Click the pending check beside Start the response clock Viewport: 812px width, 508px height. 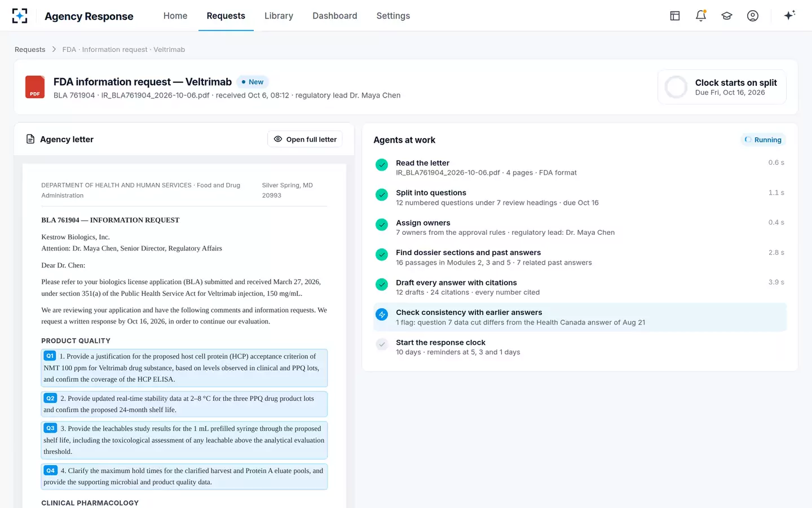pos(382,344)
